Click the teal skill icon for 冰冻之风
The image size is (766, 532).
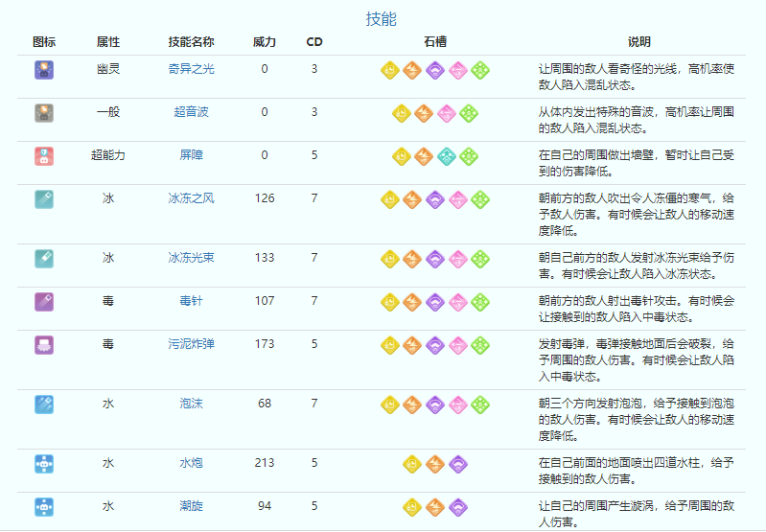(x=43, y=198)
